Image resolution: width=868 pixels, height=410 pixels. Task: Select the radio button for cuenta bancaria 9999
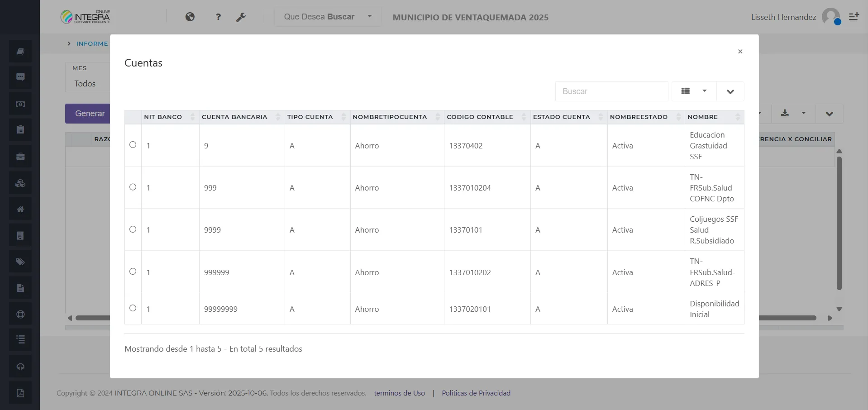point(133,229)
